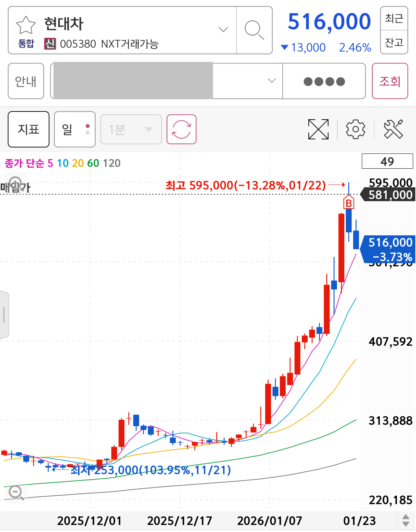
Task: Select the 잔고 balance tab
Action: 394,42
